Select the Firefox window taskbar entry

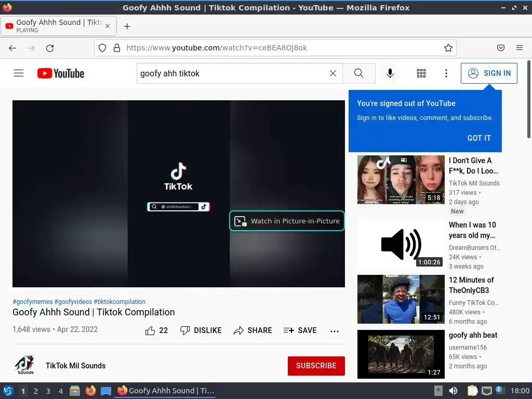pyautogui.click(x=166, y=391)
